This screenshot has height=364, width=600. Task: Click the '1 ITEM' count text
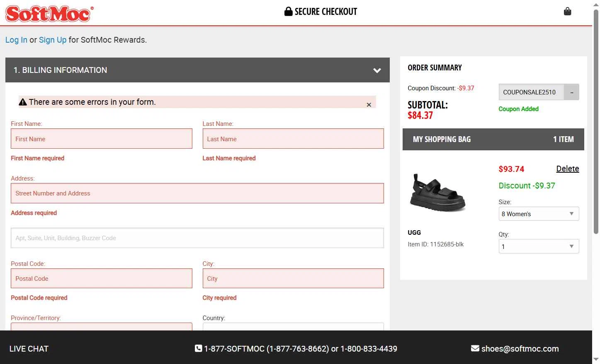[x=563, y=139]
